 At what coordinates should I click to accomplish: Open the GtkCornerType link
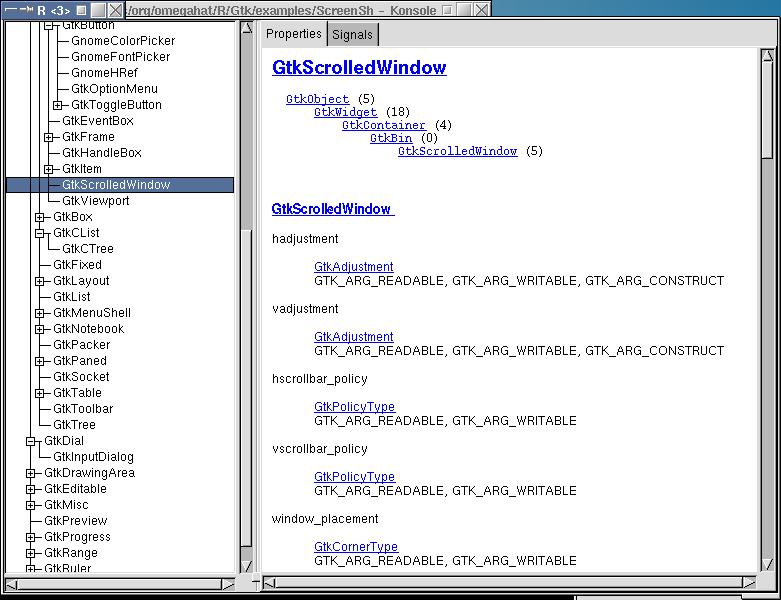point(356,547)
